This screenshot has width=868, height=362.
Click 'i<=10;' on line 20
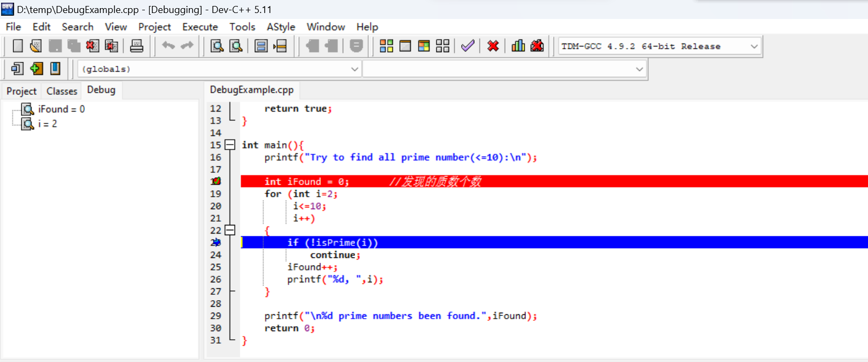pyautogui.click(x=310, y=206)
